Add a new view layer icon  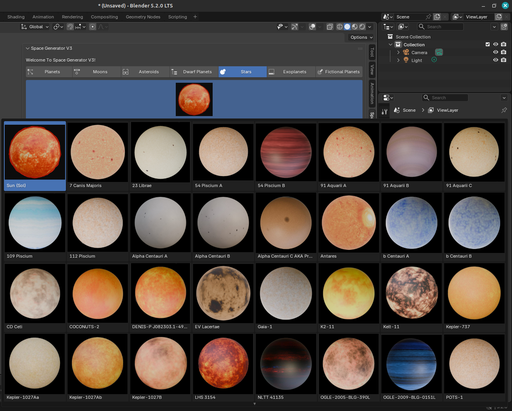click(x=499, y=17)
